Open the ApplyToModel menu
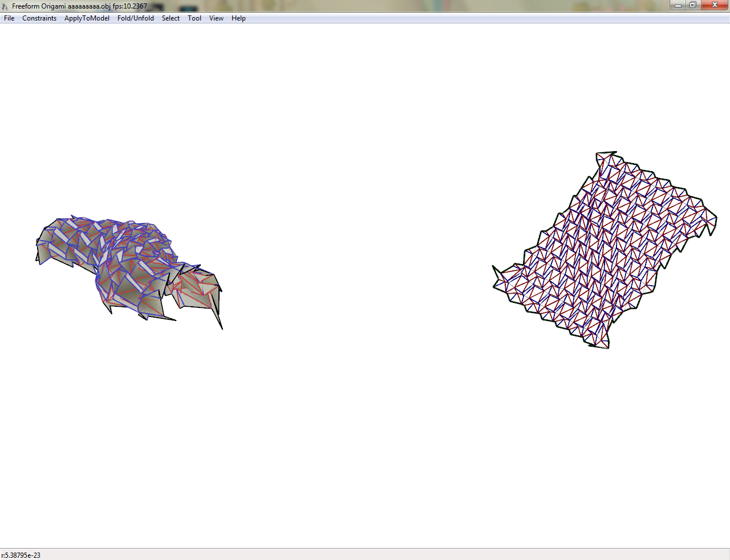The height and width of the screenshot is (560, 730). click(x=87, y=18)
